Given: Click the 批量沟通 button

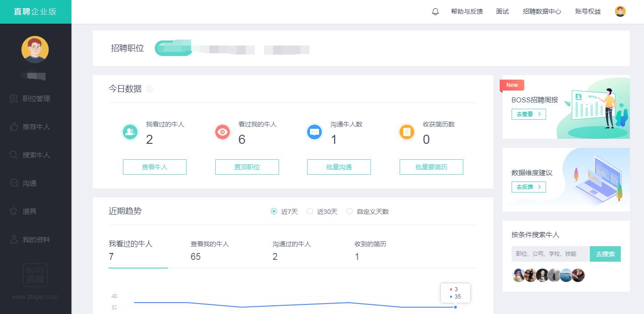Looking at the screenshot, I should coord(339,167).
